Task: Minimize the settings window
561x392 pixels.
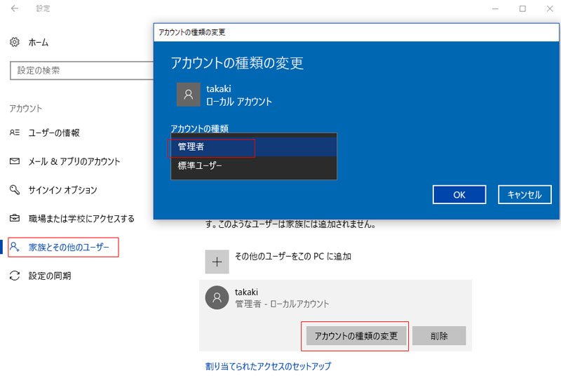Action: (495, 8)
